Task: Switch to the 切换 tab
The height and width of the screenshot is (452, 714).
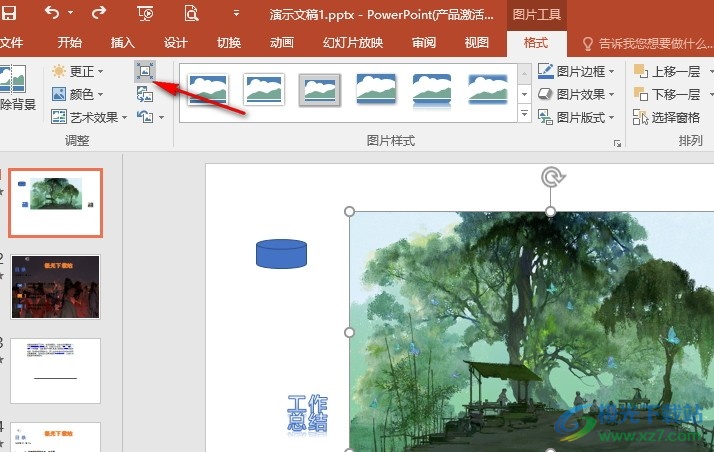Action: tap(229, 43)
